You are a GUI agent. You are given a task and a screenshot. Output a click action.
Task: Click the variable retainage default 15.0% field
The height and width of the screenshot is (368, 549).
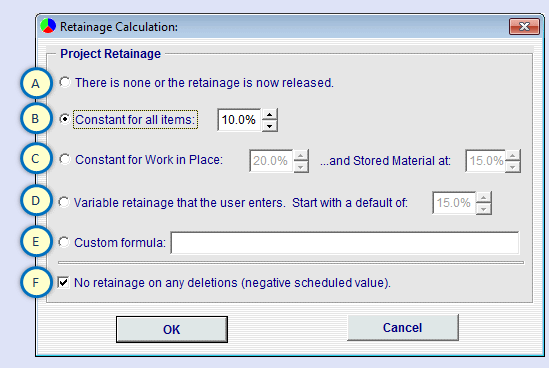[454, 203]
